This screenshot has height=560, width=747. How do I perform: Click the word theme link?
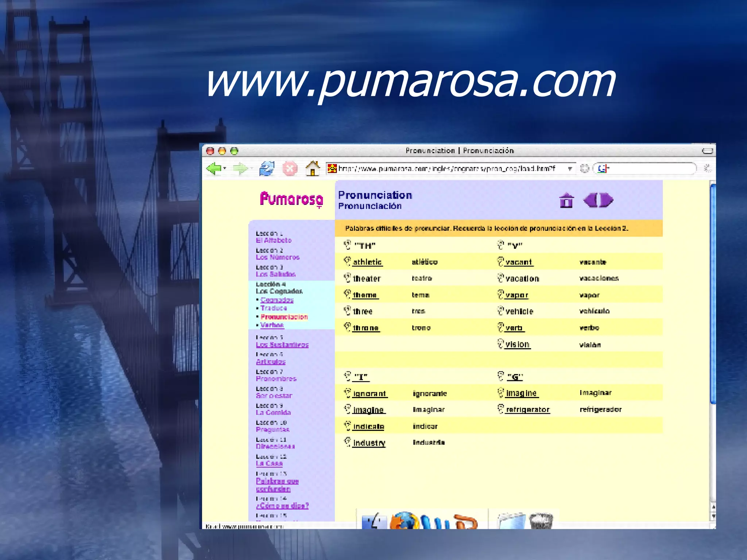coord(365,295)
